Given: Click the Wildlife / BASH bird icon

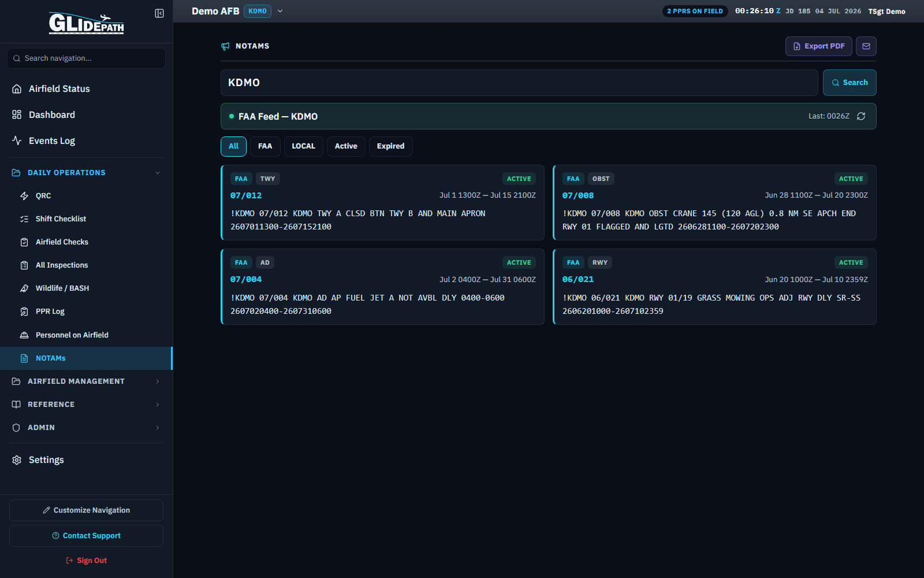Looking at the screenshot, I should point(24,288).
